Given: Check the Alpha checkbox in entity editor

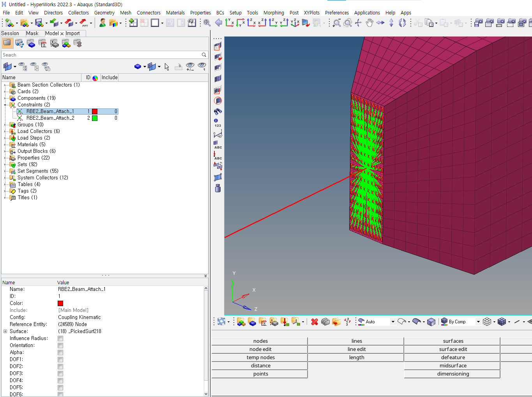Looking at the screenshot, I should pos(61,352).
